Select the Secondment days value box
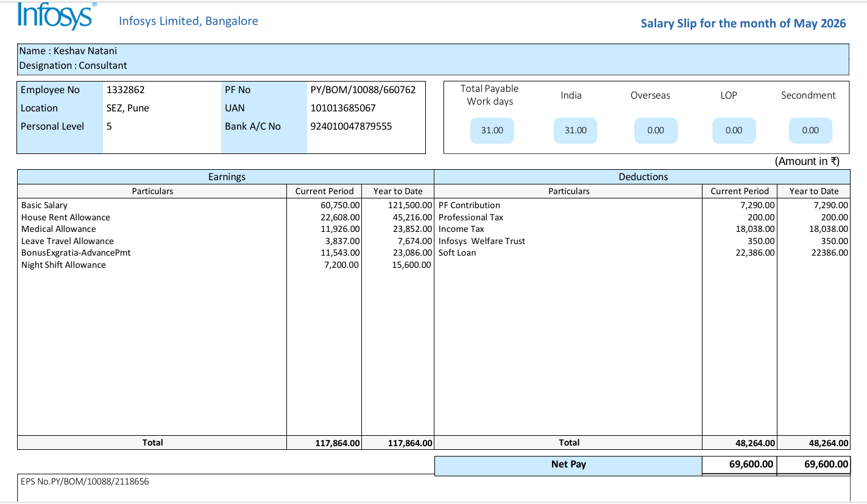The image size is (867, 504). [810, 130]
